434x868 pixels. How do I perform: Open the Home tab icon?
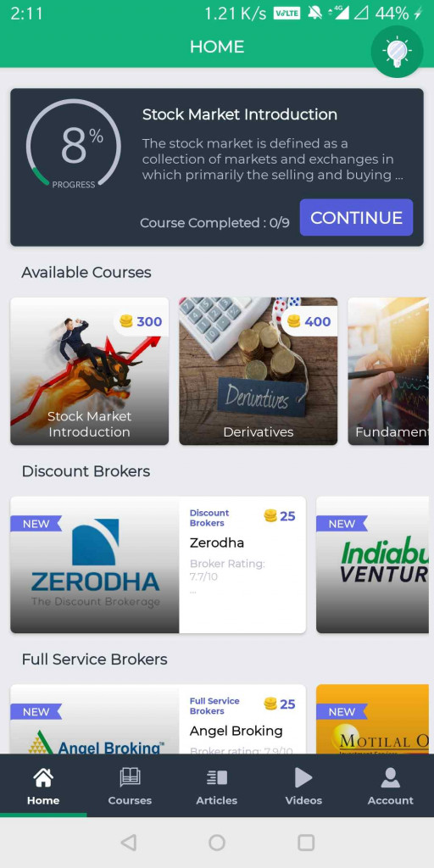(43, 777)
